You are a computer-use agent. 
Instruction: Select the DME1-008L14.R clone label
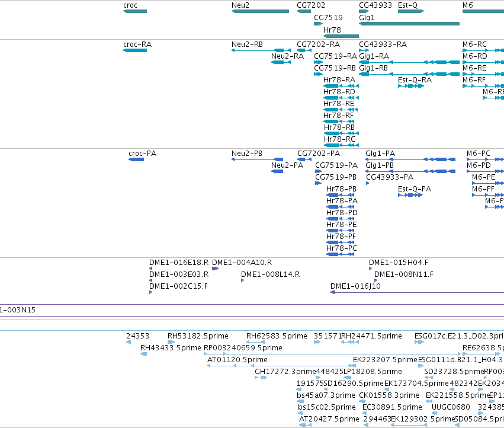(x=270, y=274)
